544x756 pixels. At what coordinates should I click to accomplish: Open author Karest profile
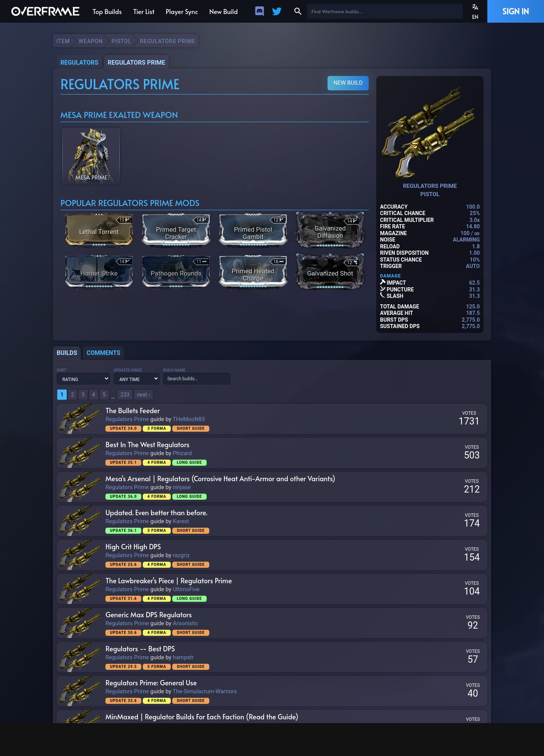click(x=181, y=521)
